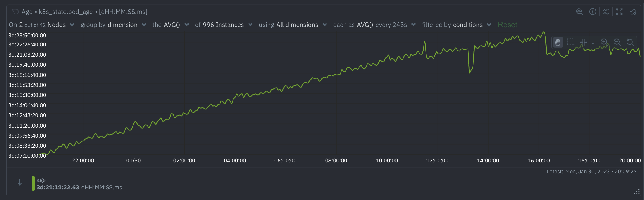
Task: Reset chart zoom with undo magnifier
Action: point(630,42)
